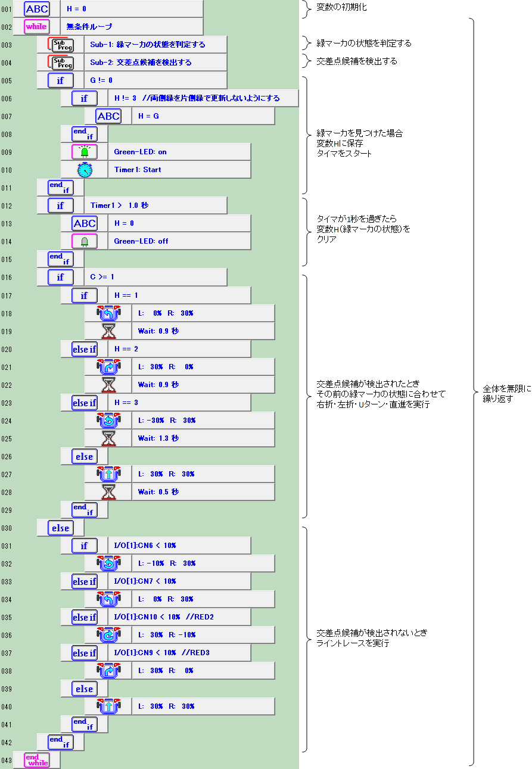Select the if block icon for G != 0
This screenshot has height=769, width=532.
[x=60, y=80]
